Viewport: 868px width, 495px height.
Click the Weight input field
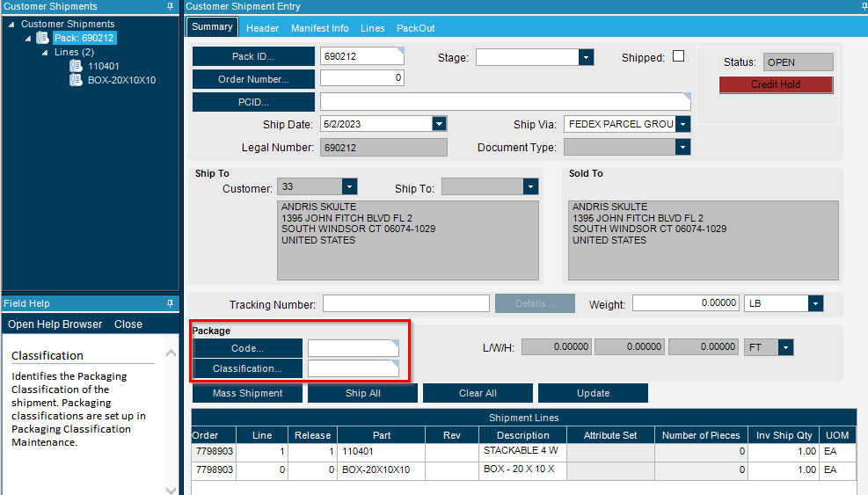coord(686,302)
